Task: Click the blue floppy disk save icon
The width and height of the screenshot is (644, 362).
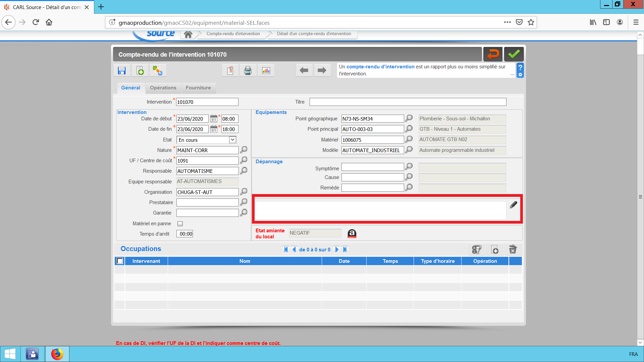Action: tap(122, 70)
